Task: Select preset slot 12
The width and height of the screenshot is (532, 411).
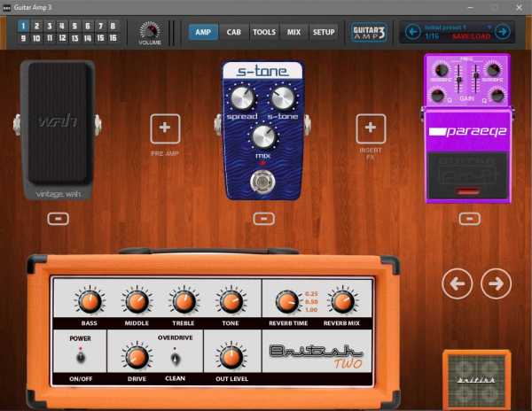Action: 62,38
